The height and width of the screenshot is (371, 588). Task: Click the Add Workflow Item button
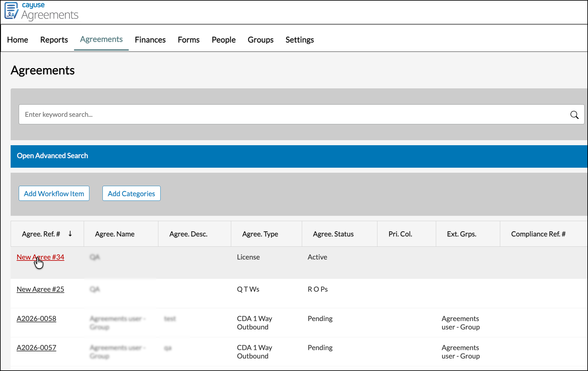(x=54, y=193)
